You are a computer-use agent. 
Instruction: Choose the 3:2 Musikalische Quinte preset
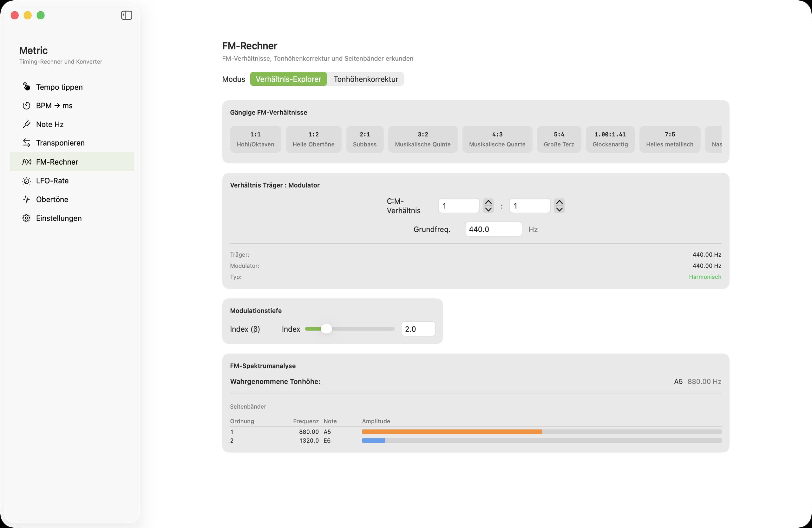point(422,139)
